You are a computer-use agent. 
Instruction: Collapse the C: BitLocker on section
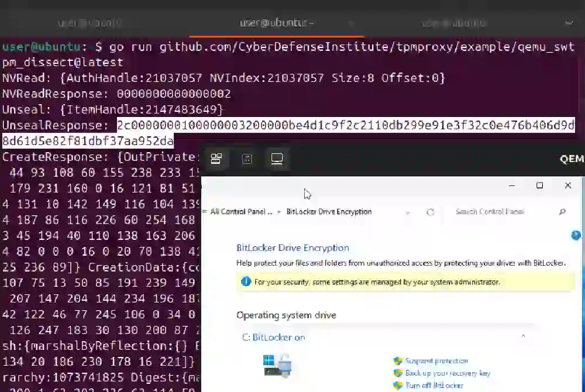pyautogui.click(x=523, y=336)
